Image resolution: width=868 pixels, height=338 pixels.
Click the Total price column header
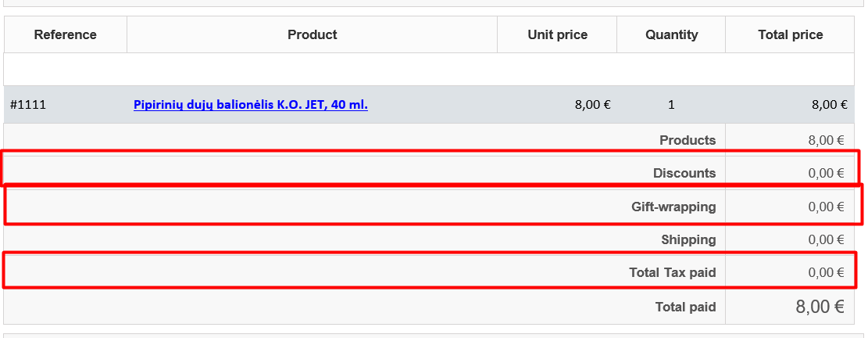pyautogui.click(x=790, y=34)
